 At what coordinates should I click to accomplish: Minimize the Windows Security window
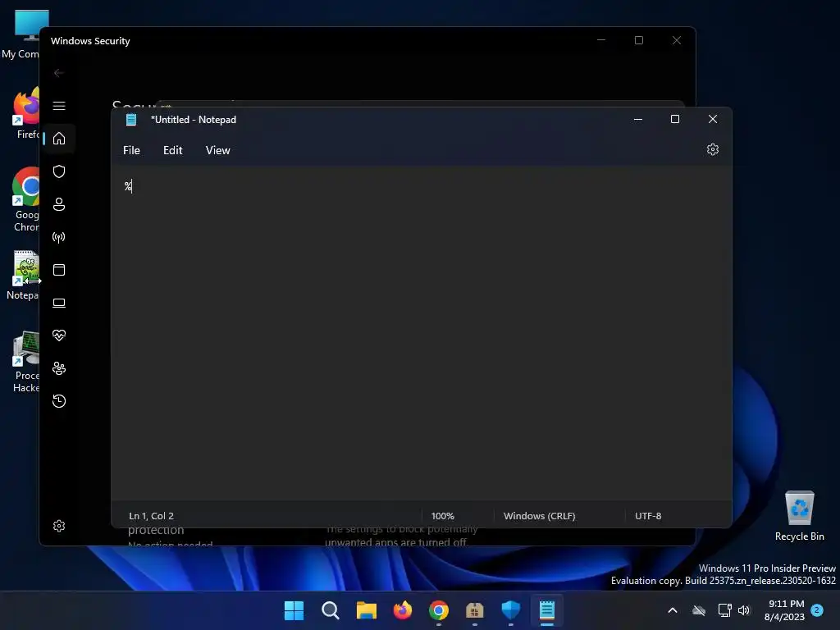[x=601, y=40]
